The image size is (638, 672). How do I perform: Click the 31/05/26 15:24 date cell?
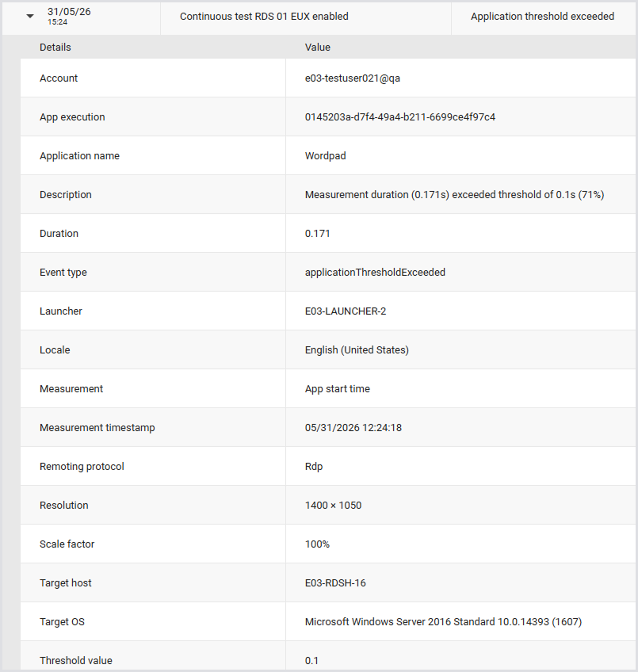click(69, 17)
